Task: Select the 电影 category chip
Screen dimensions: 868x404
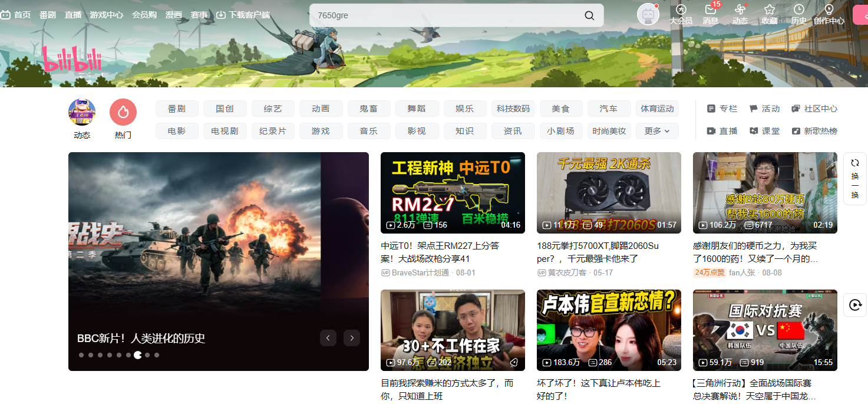Action: 177,131
